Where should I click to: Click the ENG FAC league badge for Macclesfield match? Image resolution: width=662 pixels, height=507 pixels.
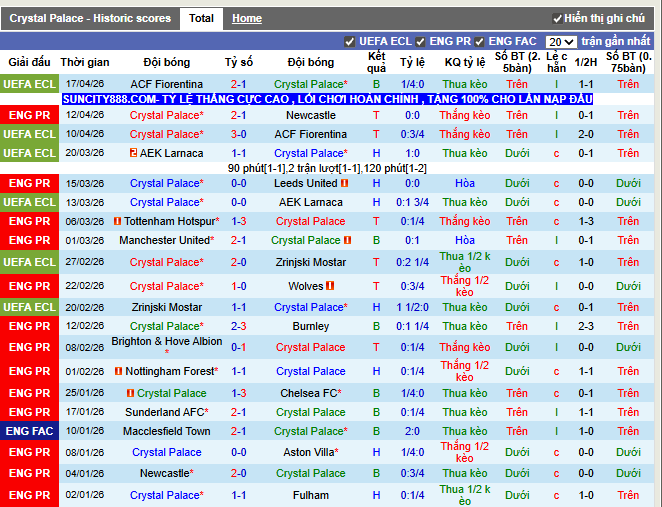tap(30, 431)
